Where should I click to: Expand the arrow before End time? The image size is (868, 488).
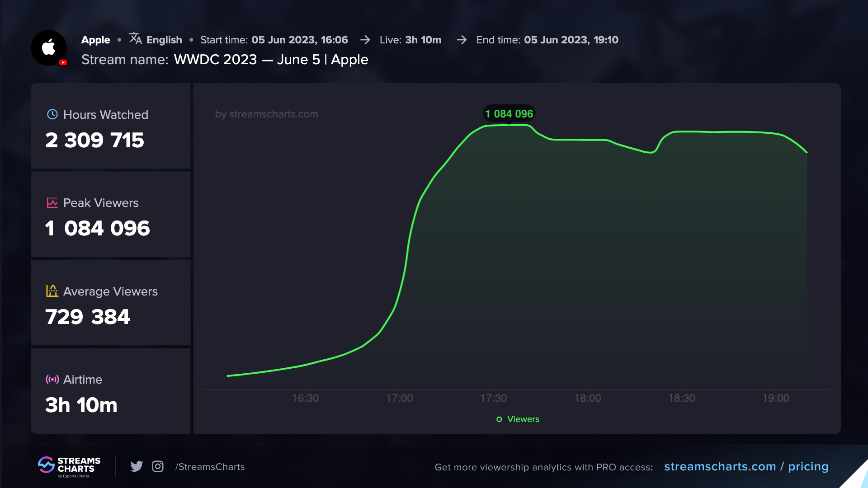[x=462, y=40]
